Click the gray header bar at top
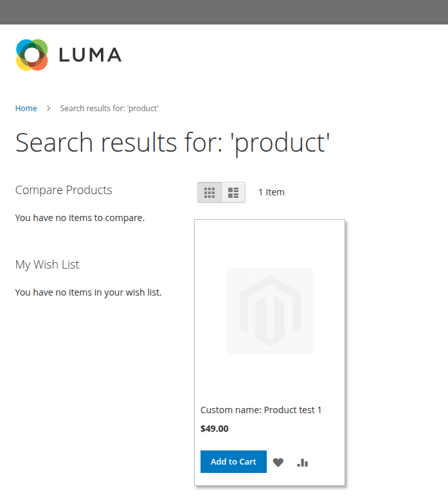The image size is (448, 498). click(224, 12)
